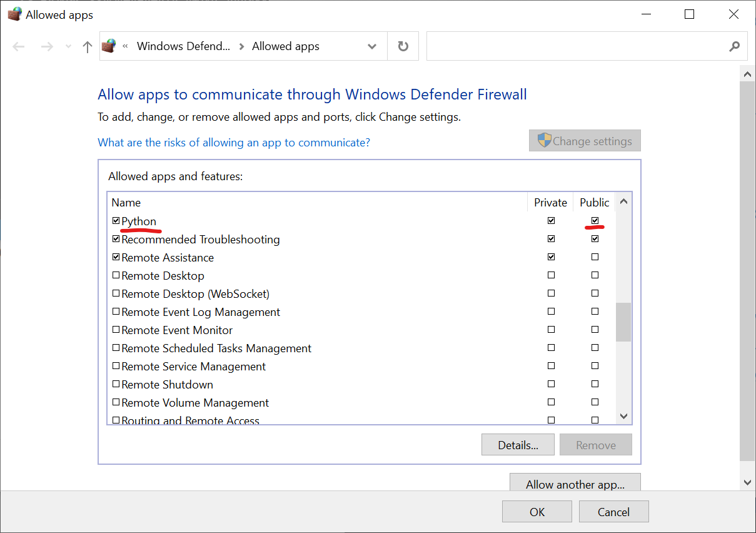Open the recent locations dropdown arrow

[68, 47]
